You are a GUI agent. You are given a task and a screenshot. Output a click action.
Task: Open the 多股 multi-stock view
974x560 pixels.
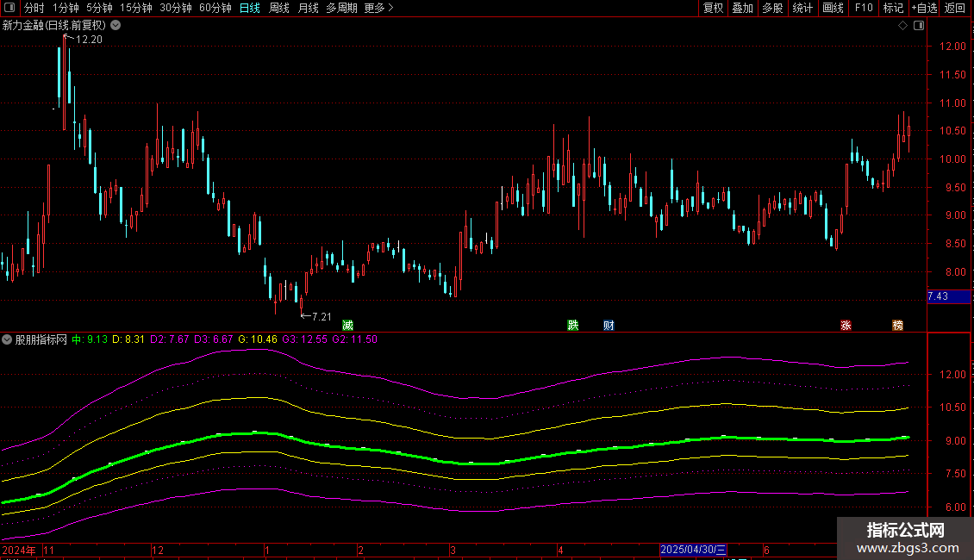(x=773, y=8)
